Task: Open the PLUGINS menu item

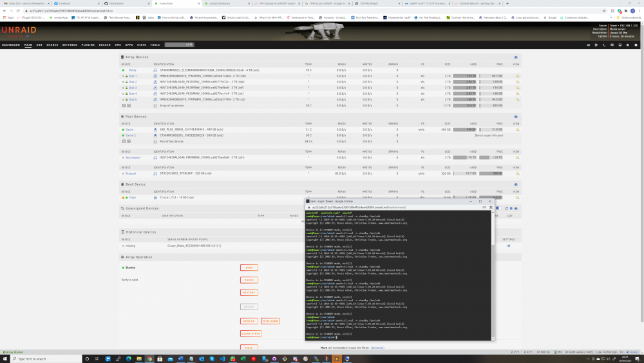Action: 88,44
